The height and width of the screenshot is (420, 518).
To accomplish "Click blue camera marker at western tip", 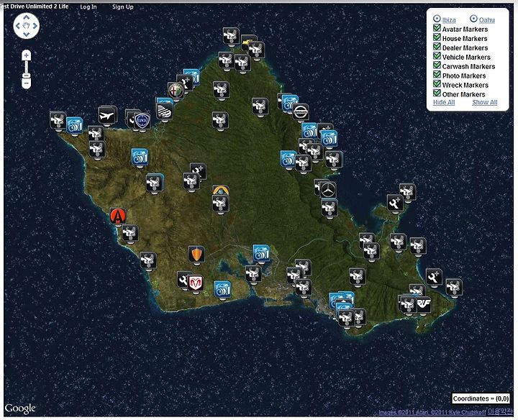I will pos(74,125).
